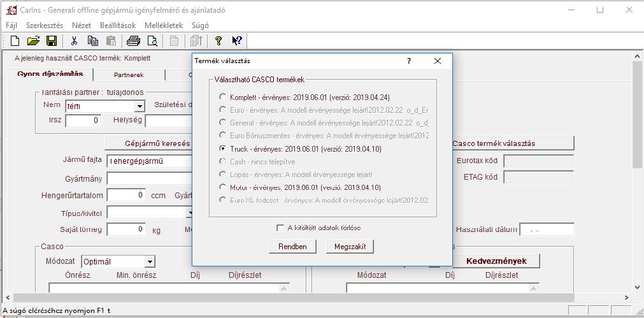Activate context help arrow-question icon
This screenshot has height=318, width=644.
click(237, 40)
